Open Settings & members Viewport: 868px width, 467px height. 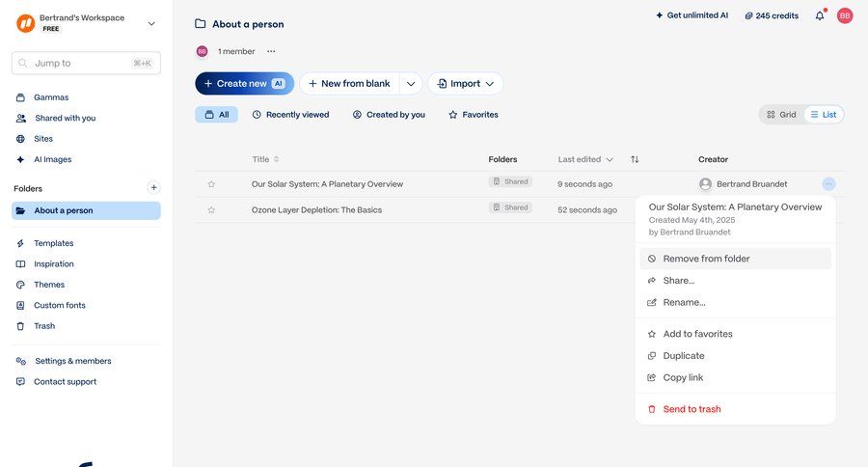pyautogui.click(x=72, y=361)
